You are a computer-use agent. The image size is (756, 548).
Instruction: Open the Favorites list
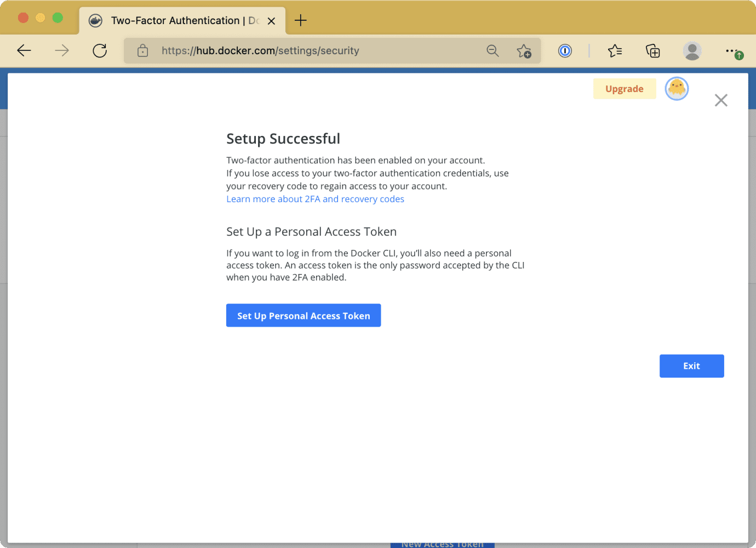pyautogui.click(x=615, y=51)
